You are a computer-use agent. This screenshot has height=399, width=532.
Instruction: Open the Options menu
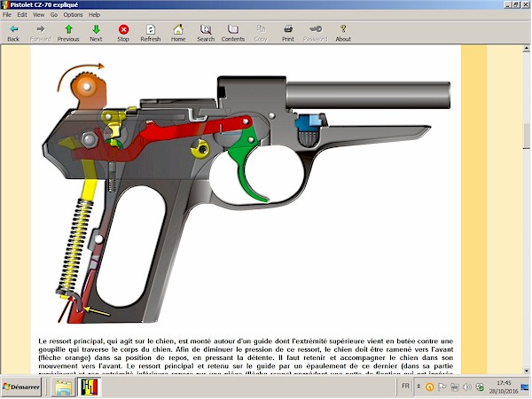click(x=73, y=14)
